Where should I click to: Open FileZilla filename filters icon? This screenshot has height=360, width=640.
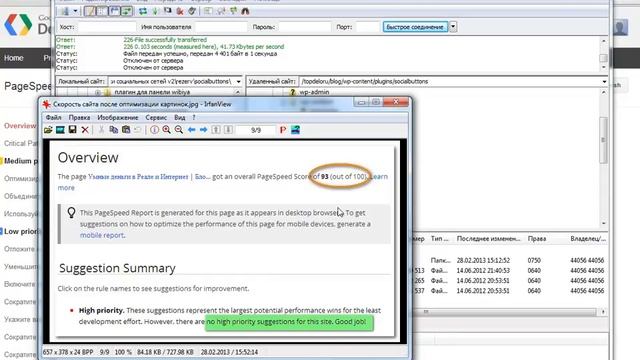[x=209, y=11]
